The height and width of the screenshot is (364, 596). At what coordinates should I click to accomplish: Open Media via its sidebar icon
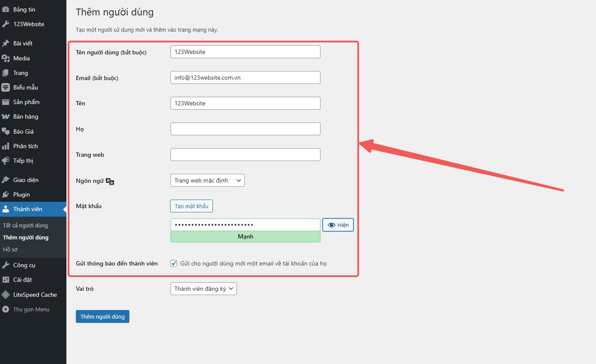coord(6,58)
